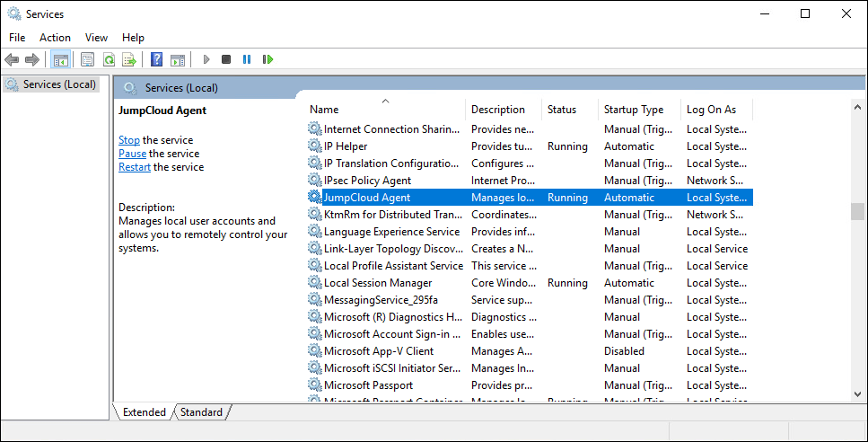Click the Pause Service toolbar icon
This screenshot has width=868, height=442.
tap(247, 59)
